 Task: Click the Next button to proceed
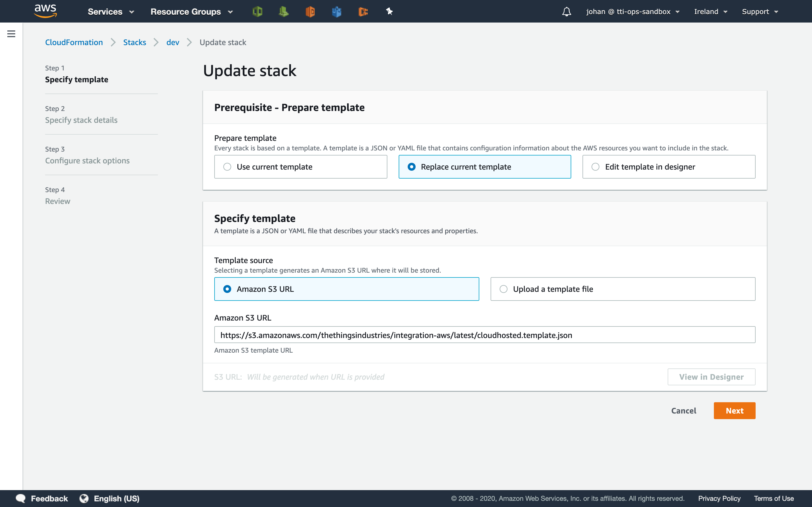[x=734, y=411]
